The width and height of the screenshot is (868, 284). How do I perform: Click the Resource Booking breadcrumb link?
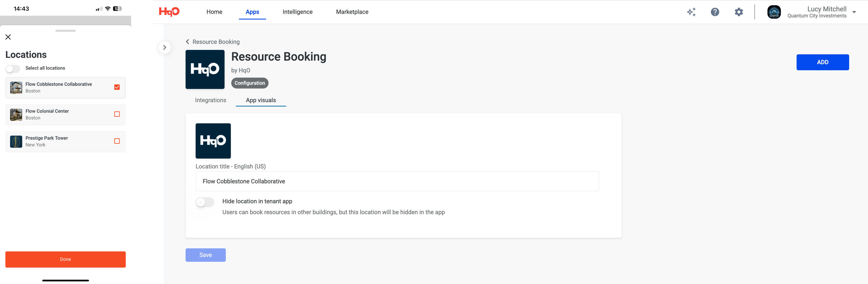[x=216, y=42]
